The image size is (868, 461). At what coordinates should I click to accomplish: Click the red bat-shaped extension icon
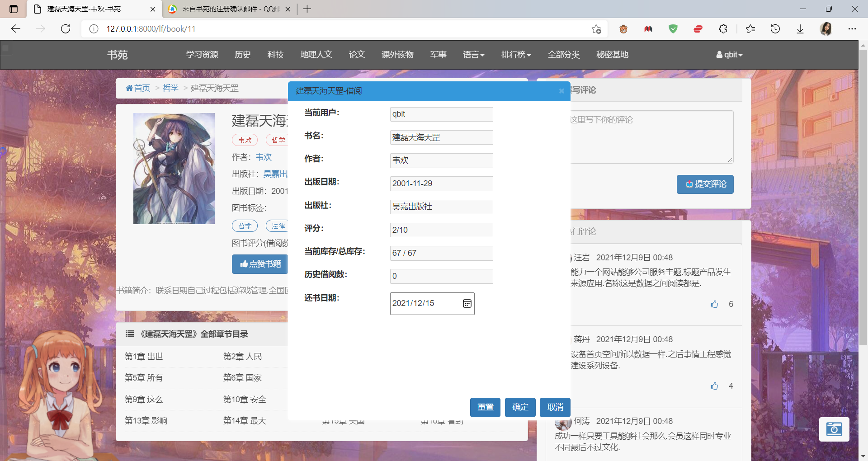[648, 29]
